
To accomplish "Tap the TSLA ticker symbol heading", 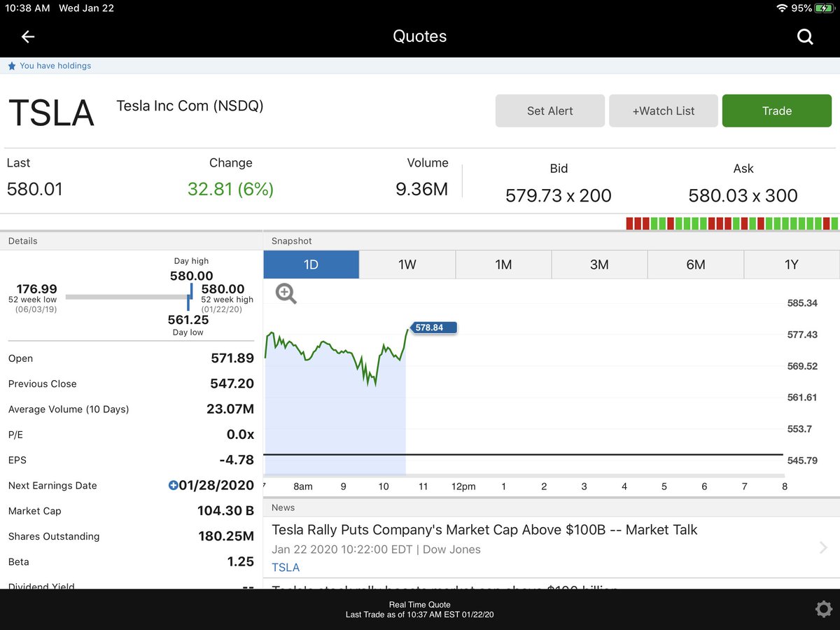I will [51, 113].
